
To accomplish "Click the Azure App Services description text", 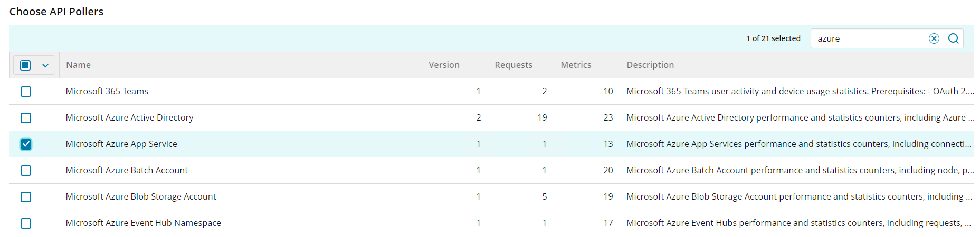I will pos(799,144).
